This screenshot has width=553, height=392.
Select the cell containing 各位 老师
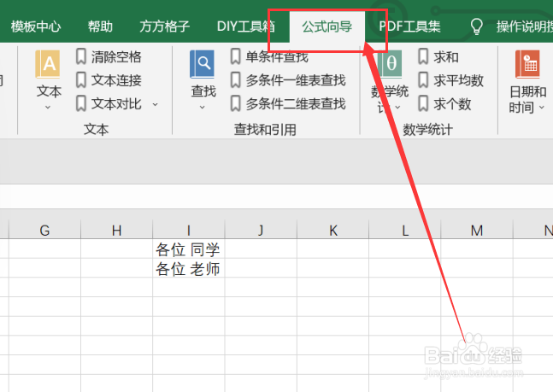tap(189, 268)
